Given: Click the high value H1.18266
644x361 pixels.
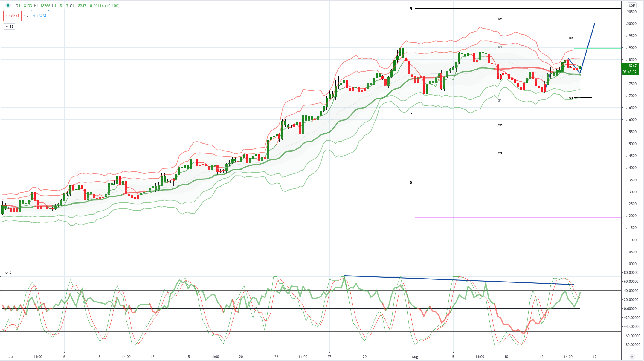Looking at the screenshot, I should pos(42,6).
